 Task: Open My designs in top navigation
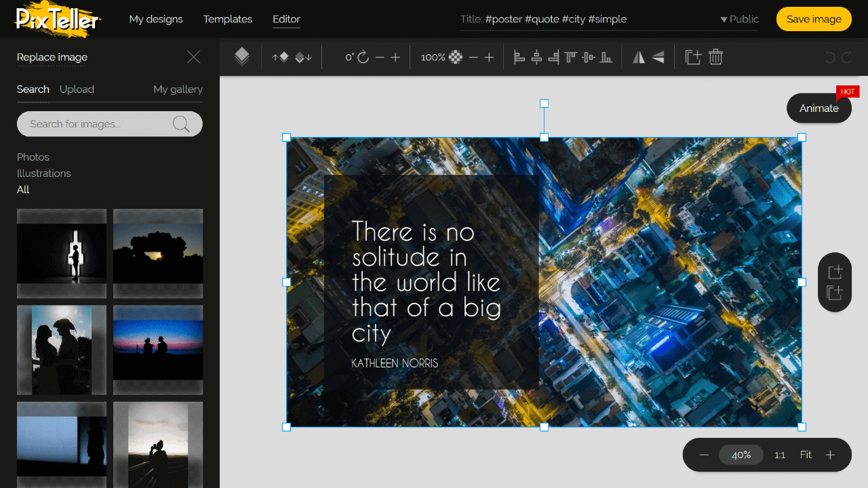pos(156,19)
